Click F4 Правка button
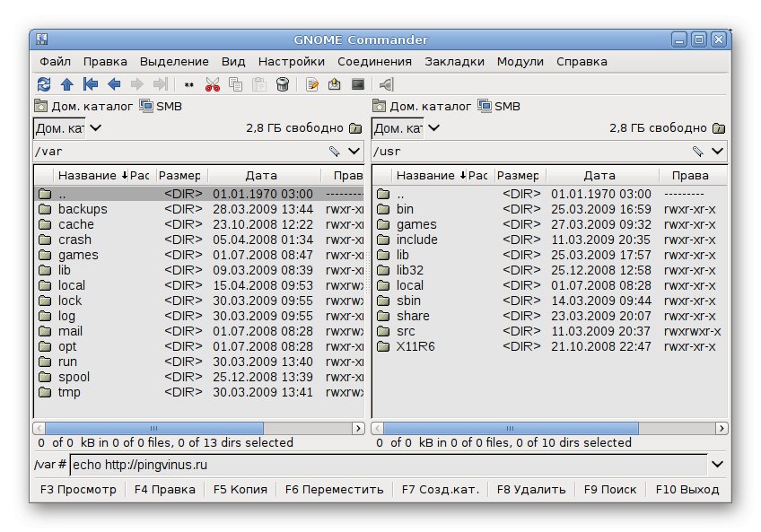761x532 pixels. (x=164, y=489)
